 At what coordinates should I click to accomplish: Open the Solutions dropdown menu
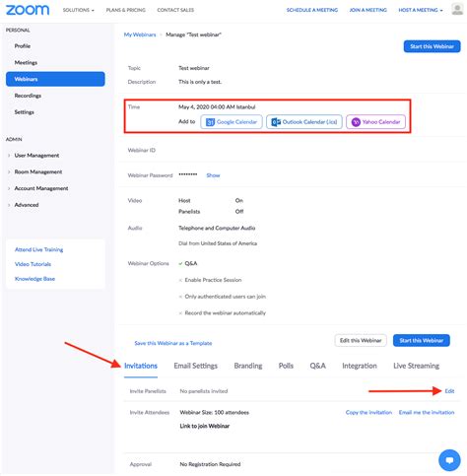tap(78, 10)
